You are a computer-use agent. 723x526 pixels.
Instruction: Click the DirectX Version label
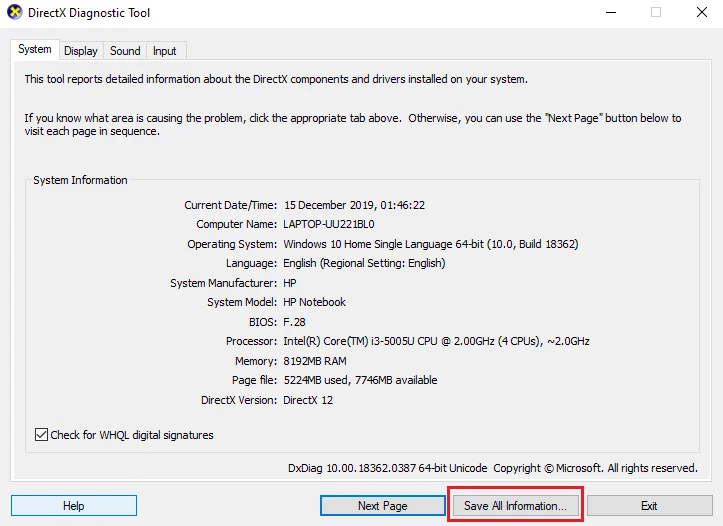239,400
